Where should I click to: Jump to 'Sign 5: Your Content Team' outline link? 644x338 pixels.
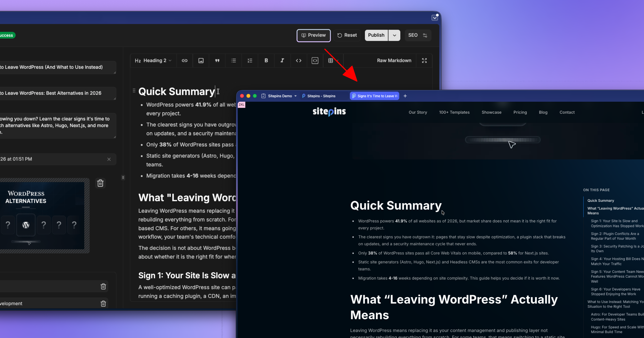[x=617, y=276]
